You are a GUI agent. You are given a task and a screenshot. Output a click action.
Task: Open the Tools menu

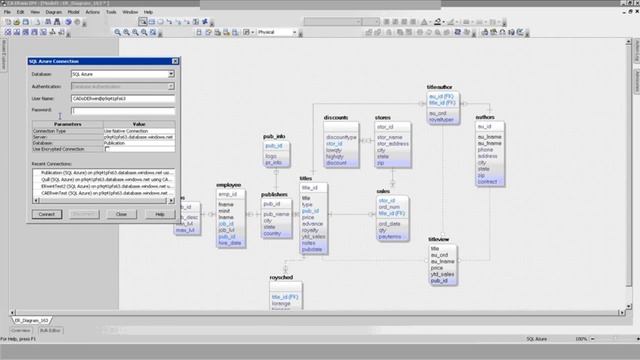tap(111, 12)
